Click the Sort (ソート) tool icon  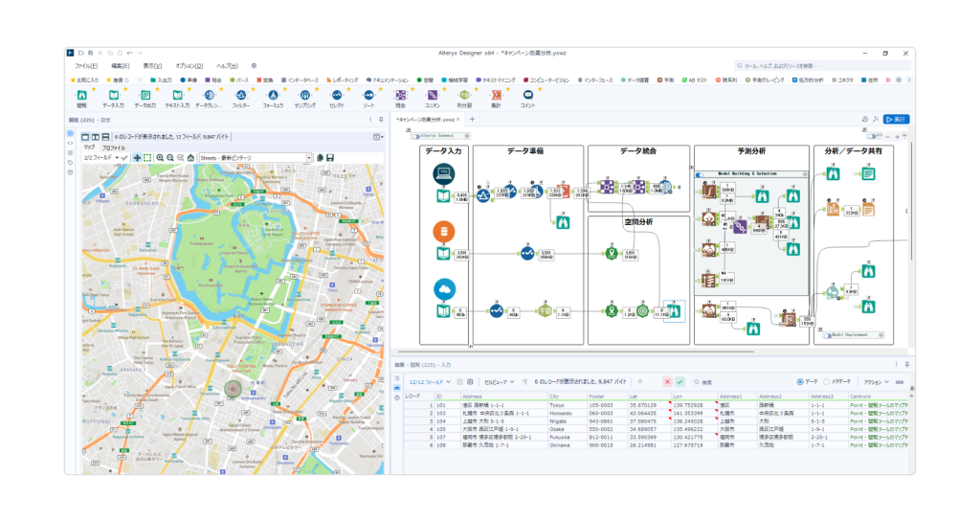click(368, 96)
